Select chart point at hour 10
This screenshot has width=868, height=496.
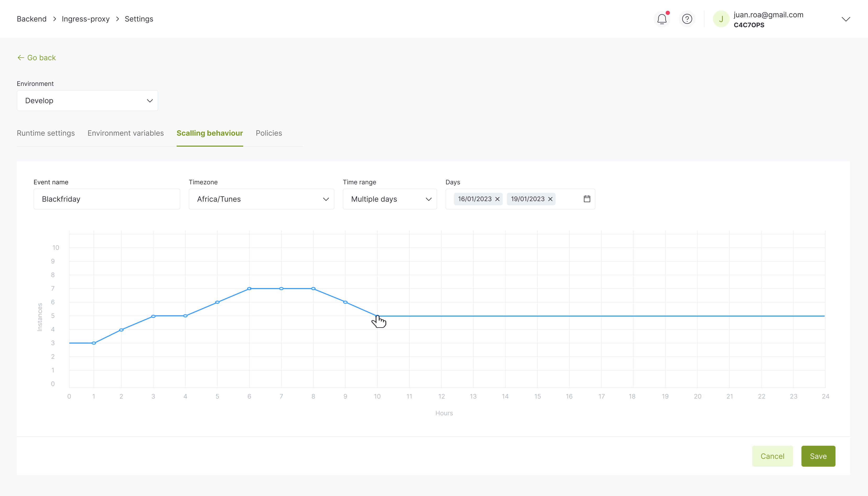[377, 316]
